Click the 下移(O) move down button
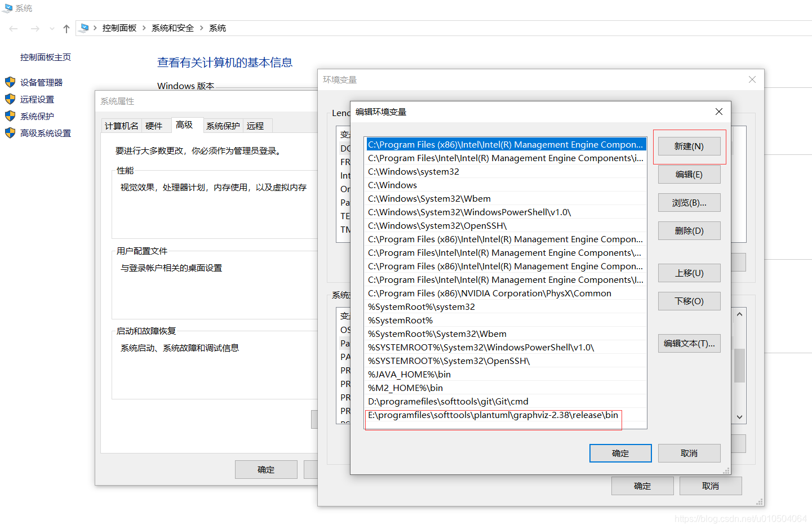 [689, 301]
